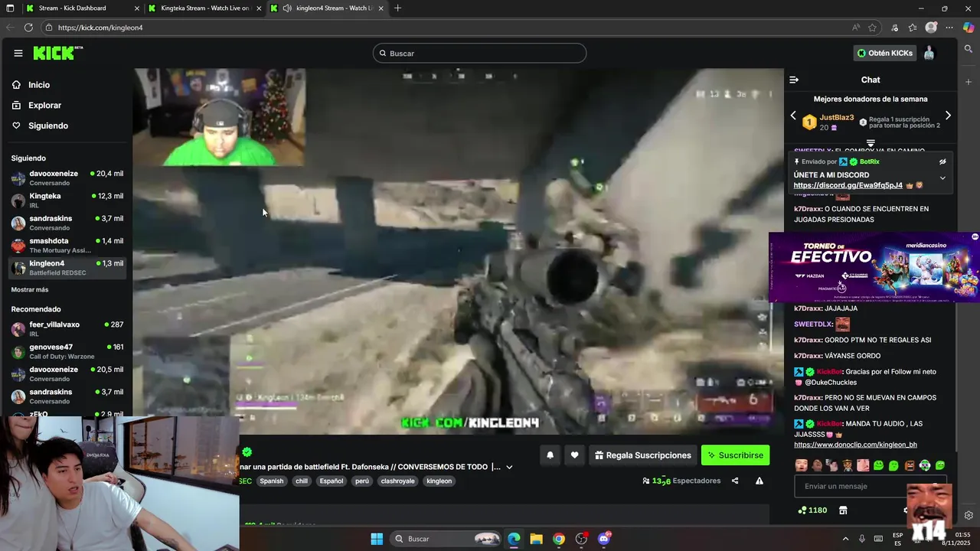Open genovese47 recommended channel
This screenshot has width=980, height=551.
67,351
